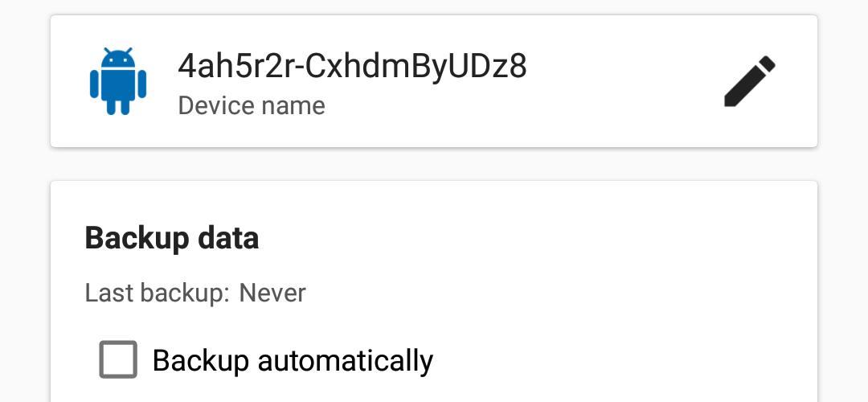Viewport: 868px width, 402px height.
Task: Click the Last backup: Never text
Action: pos(195,293)
